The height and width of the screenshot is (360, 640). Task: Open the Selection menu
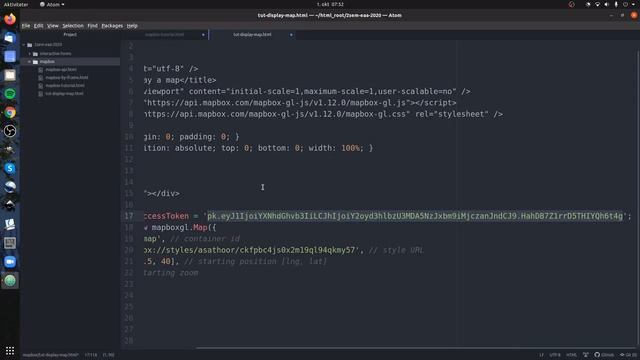click(73, 26)
